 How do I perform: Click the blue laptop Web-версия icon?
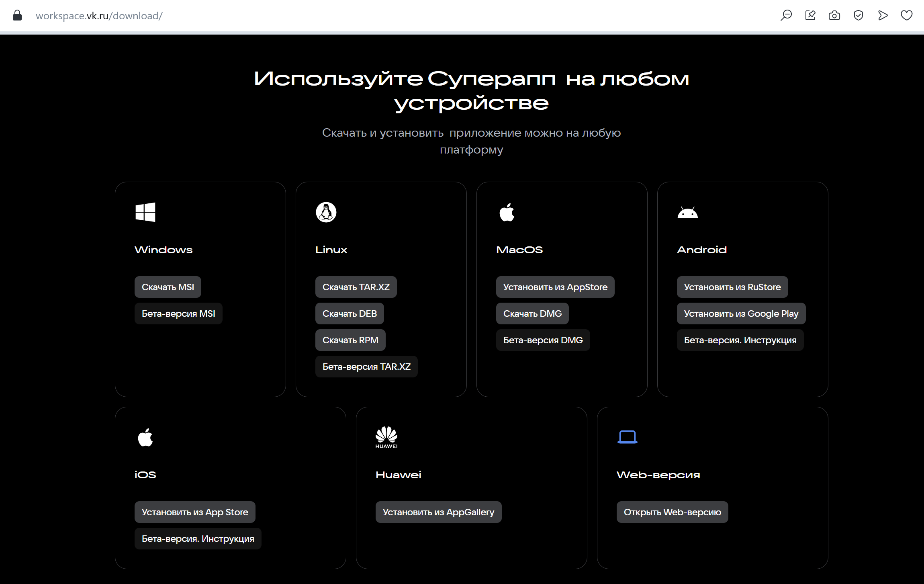point(627,437)
